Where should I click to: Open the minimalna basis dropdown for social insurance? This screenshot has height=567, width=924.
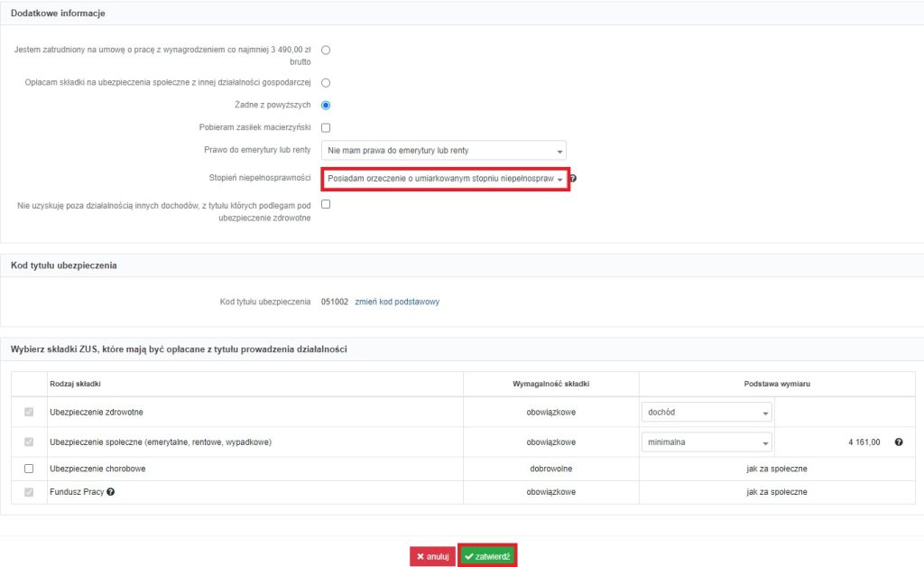tap(707, 442)
